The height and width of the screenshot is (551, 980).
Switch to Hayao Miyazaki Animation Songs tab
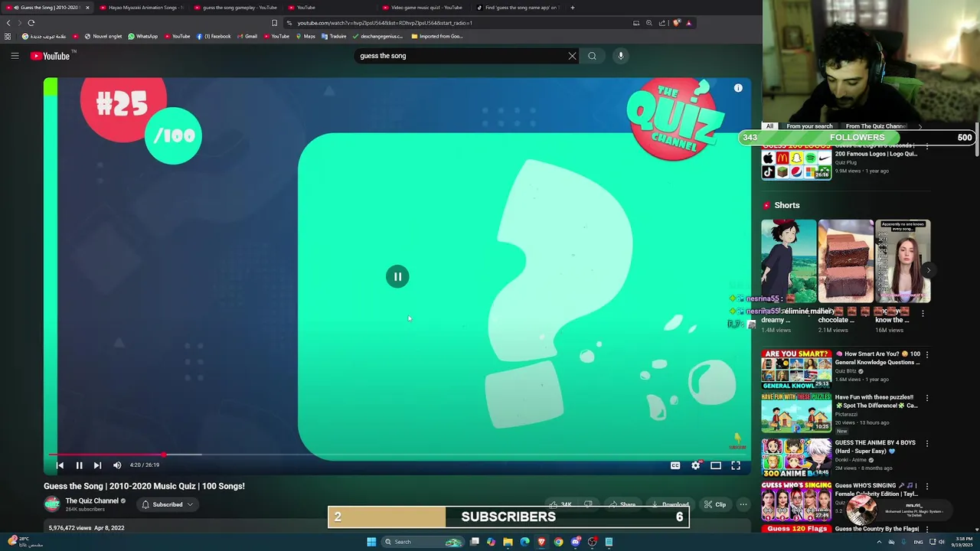(142, 8)
